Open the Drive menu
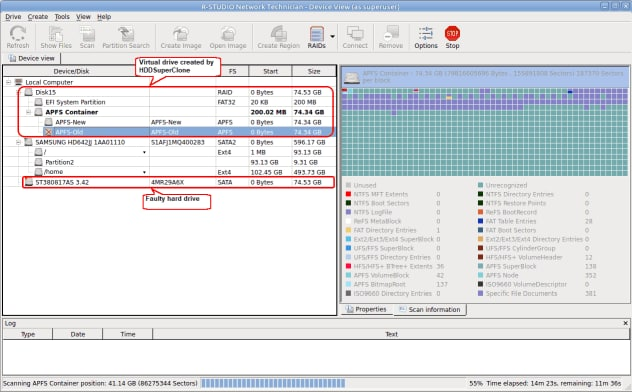Screen dimensions: 632x392 point(13,17)
